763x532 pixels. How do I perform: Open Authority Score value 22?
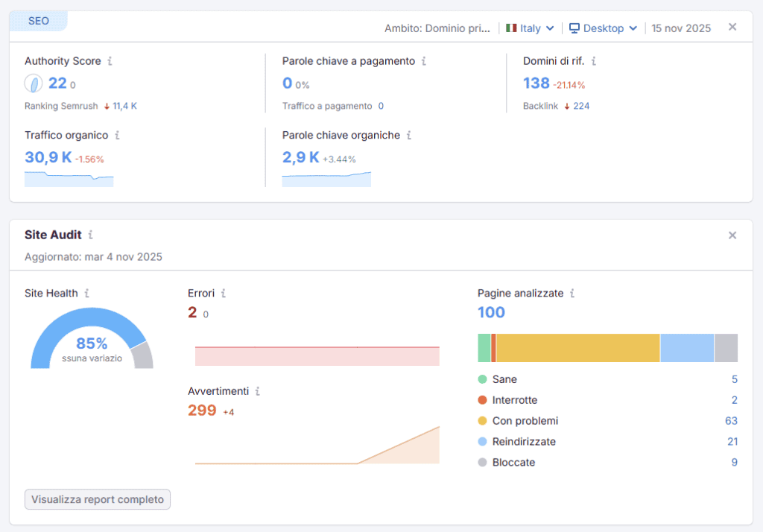pyautogui.click(x=57, y=83)
